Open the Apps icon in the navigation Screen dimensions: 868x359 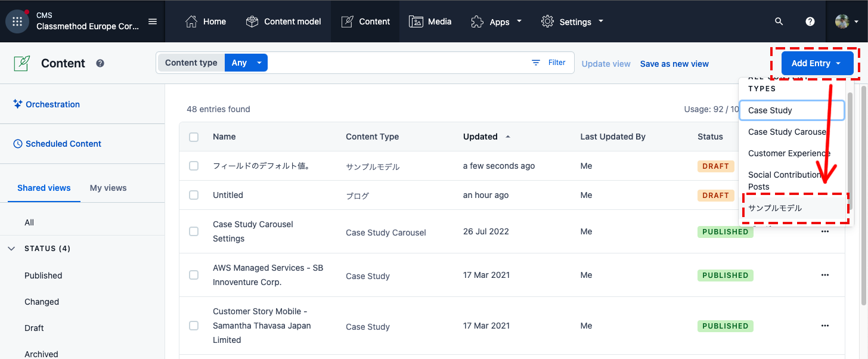click(x=476, y=21)
